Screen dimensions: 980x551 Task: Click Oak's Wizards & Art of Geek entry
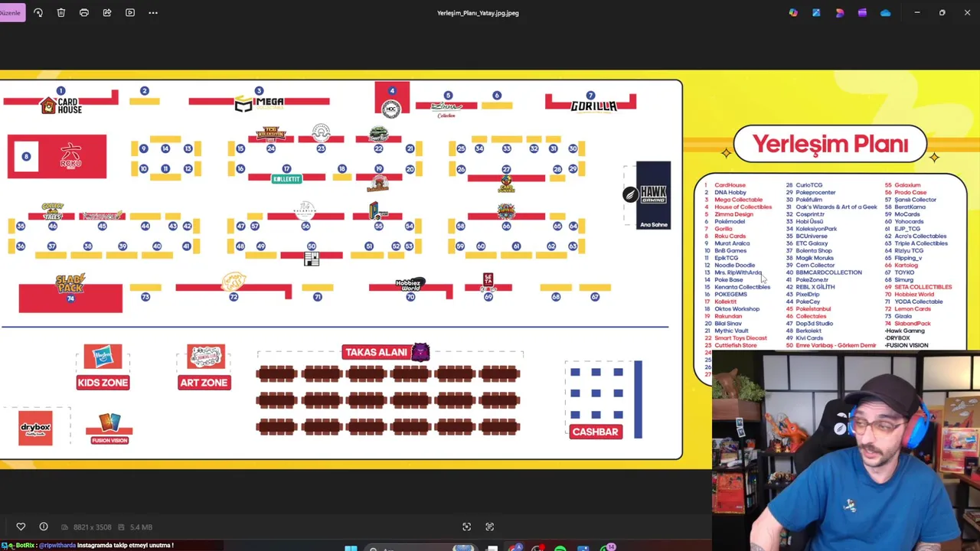[x=836, y=207]
